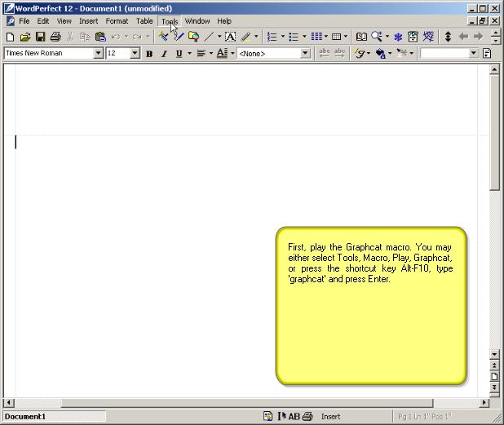Open the font size 12 dropdown
Image resolution: width=504 pixels, height=425 pixels.
tap(135, 53)
